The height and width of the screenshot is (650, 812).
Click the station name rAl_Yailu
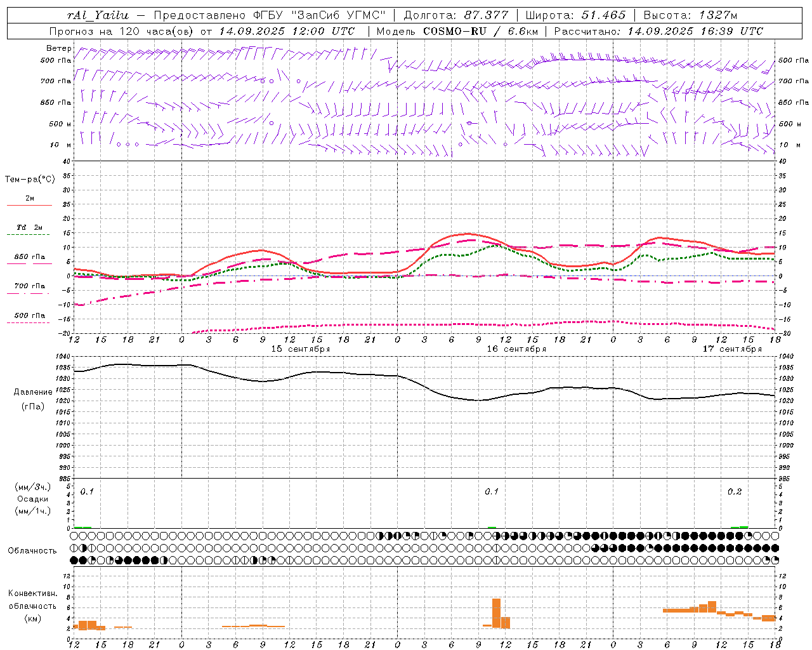pos(98,15)
